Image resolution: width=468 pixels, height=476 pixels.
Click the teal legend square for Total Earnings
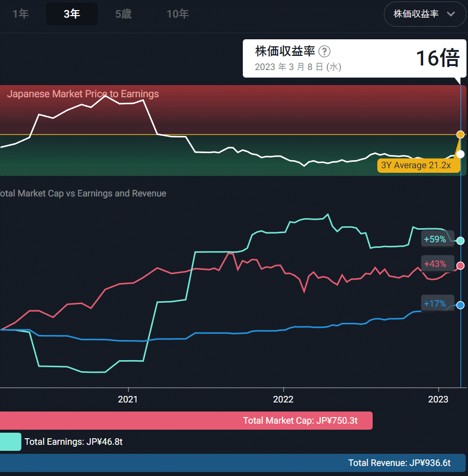point(11,441)
